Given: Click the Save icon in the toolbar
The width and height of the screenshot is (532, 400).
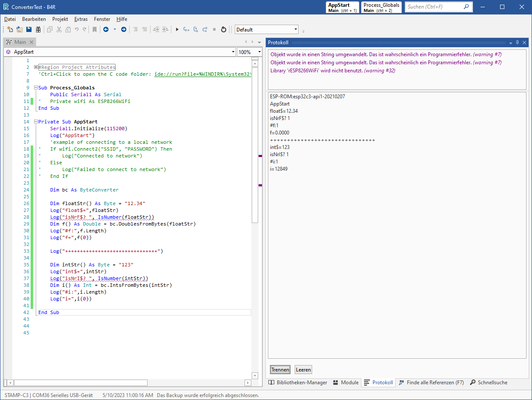Looking at the screenshot, I should coord(29,29).
